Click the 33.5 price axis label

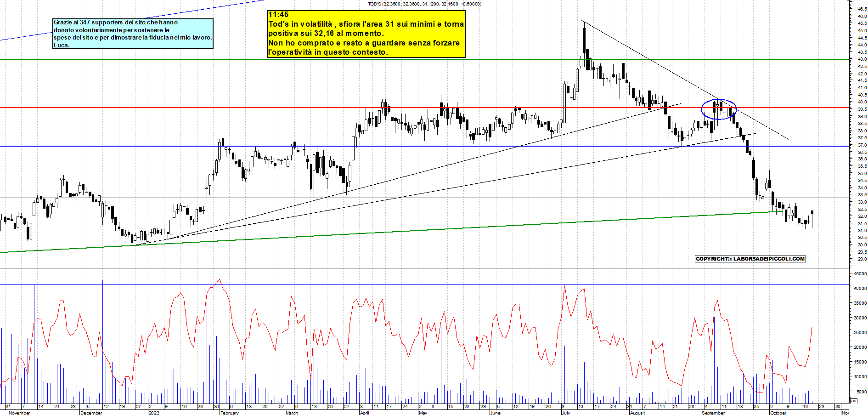[862, 195]
